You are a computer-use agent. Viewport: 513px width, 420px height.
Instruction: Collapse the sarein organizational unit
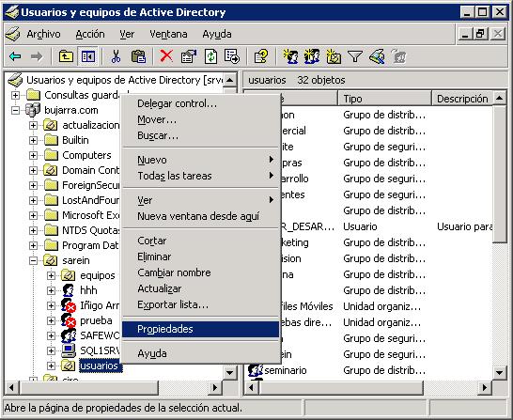[33, 260]
